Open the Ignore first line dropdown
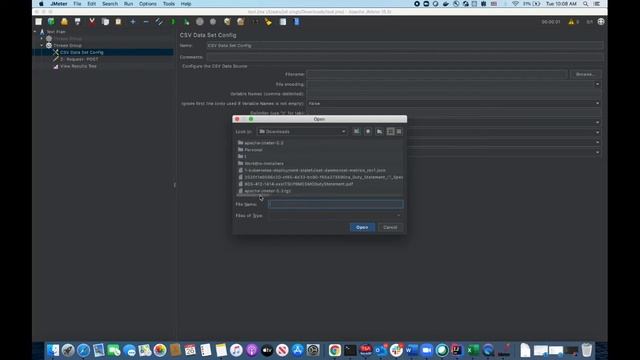 tap(597, 103)
